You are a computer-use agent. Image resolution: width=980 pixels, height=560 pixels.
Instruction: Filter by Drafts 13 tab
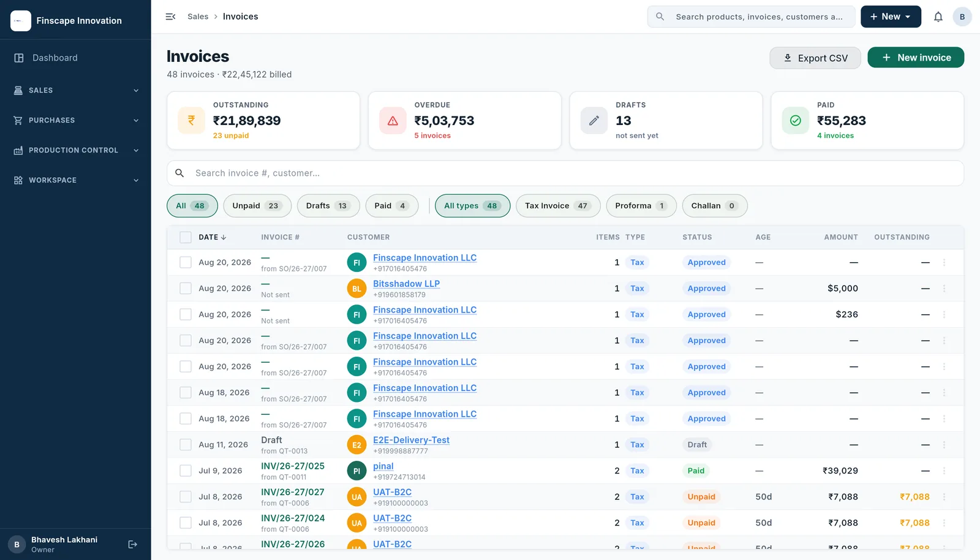[x=328, y=206]
